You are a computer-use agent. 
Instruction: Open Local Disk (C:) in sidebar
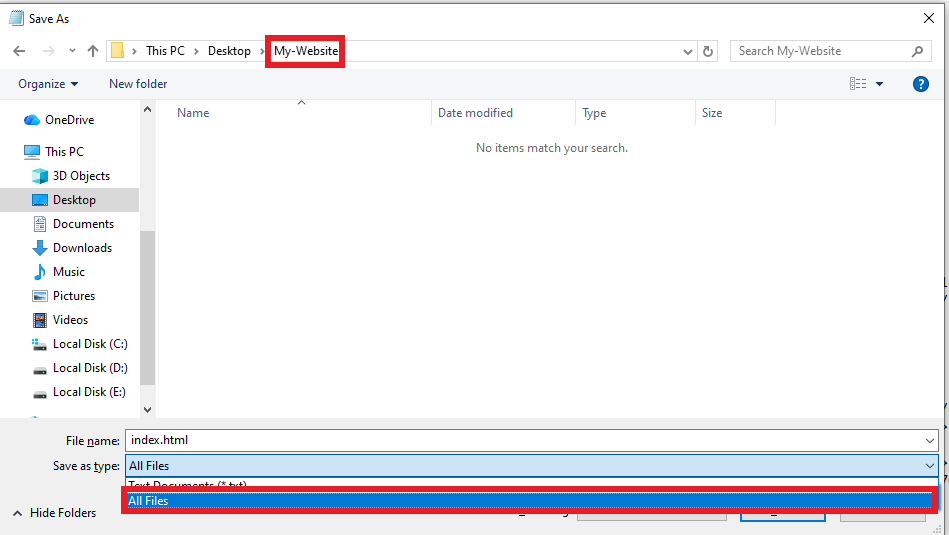[x=90, y=344]
